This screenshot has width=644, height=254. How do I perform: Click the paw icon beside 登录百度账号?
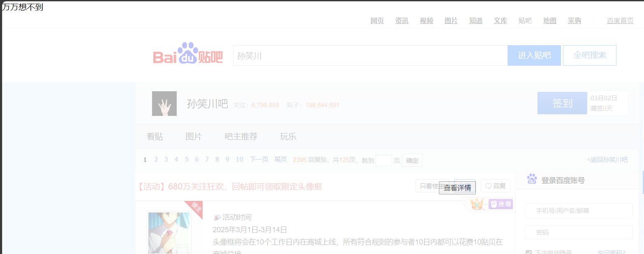532,179
